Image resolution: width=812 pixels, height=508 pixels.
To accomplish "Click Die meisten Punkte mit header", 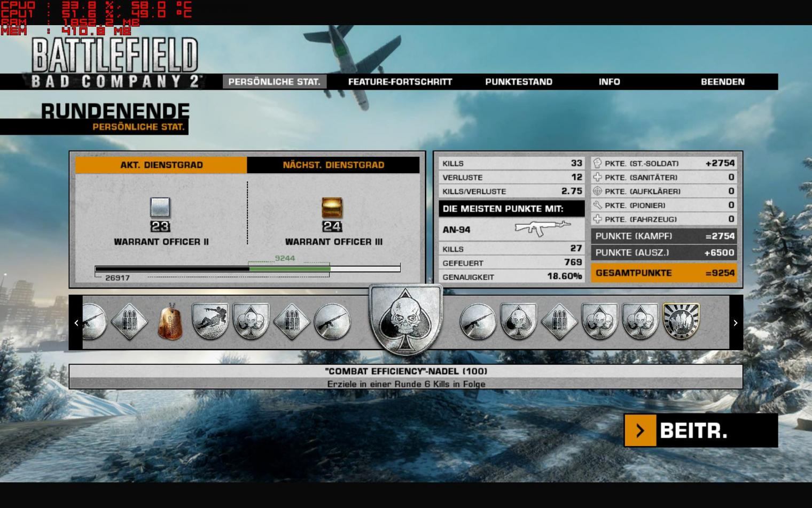I will tap(512, 209).
